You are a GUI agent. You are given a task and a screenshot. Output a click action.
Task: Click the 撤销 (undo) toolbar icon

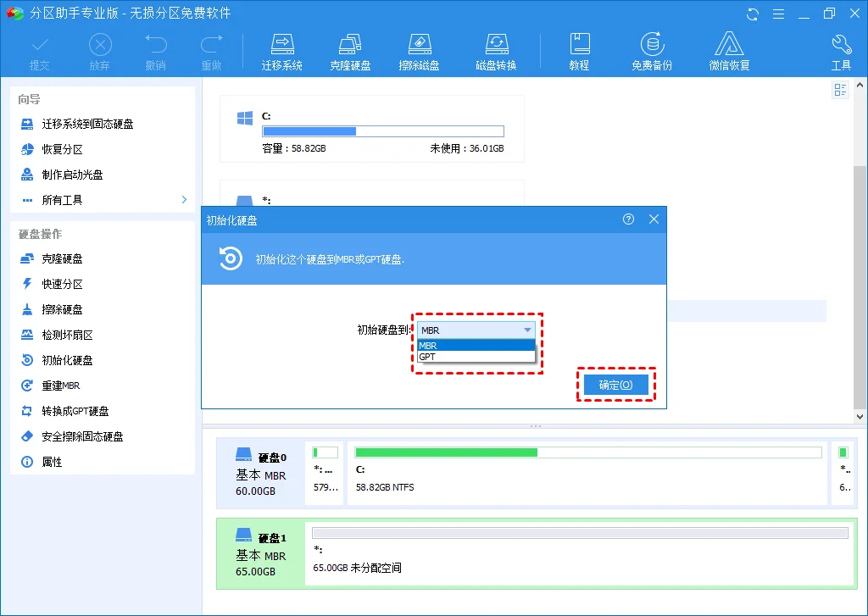pyautogui.click(x=156, y=53)
